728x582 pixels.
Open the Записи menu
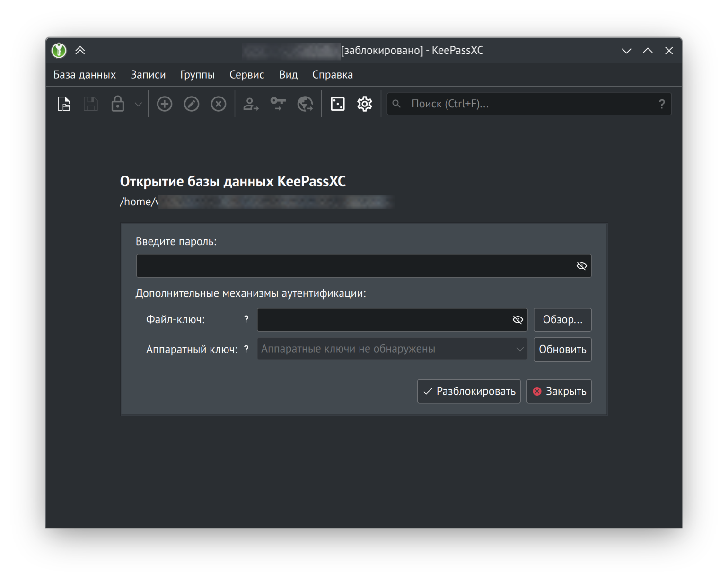pos(148,75)
